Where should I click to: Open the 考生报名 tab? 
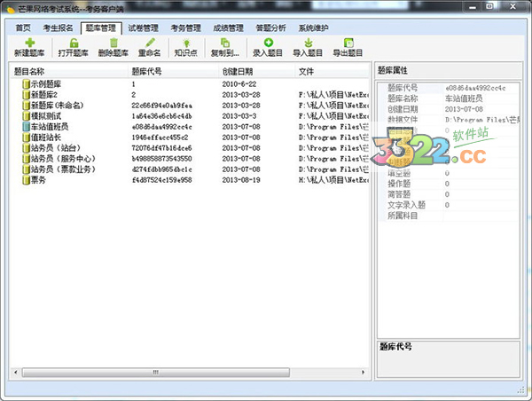[58, 28]
